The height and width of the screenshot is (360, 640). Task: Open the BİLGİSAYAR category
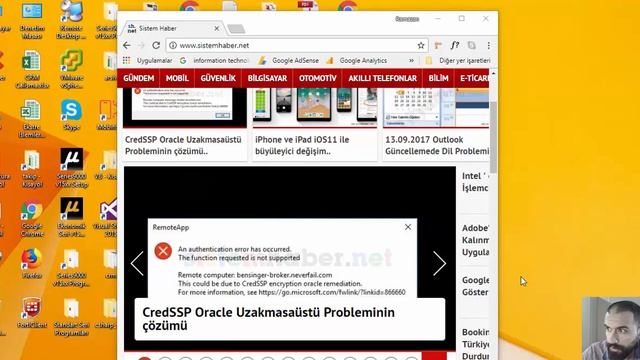click(x=267, y=78)
